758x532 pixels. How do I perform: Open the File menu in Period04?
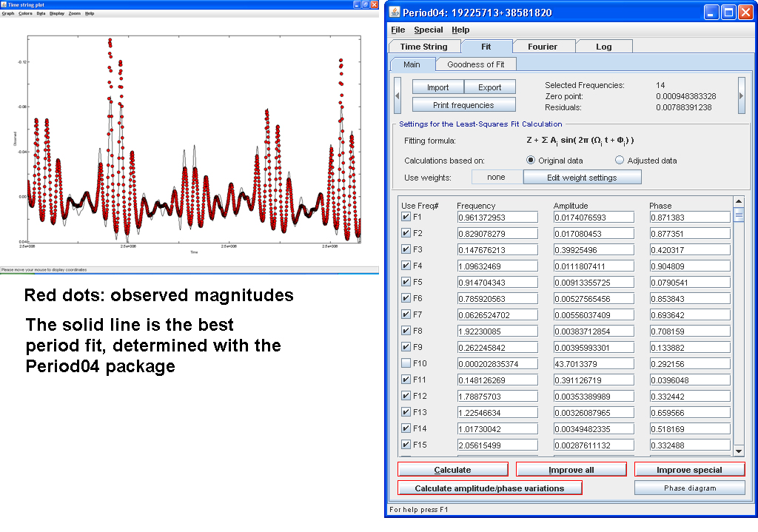(x=398, y=30)
